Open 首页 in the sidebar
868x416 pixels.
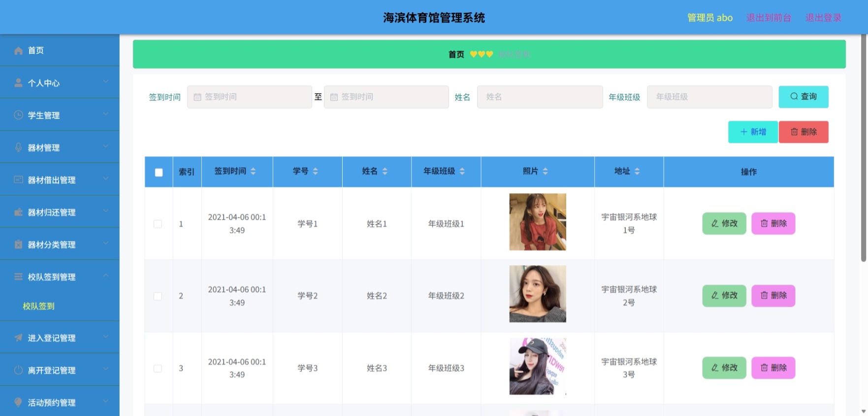[x=60, y=50]
